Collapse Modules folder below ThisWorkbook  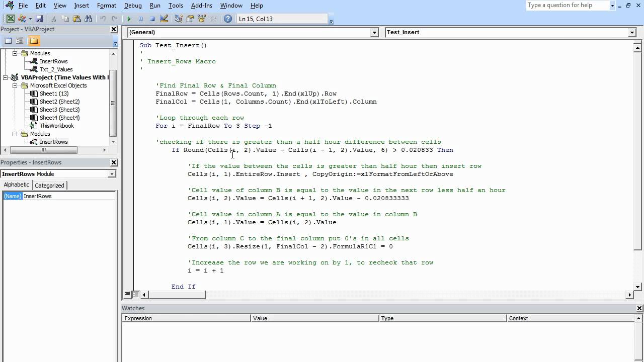15,134
